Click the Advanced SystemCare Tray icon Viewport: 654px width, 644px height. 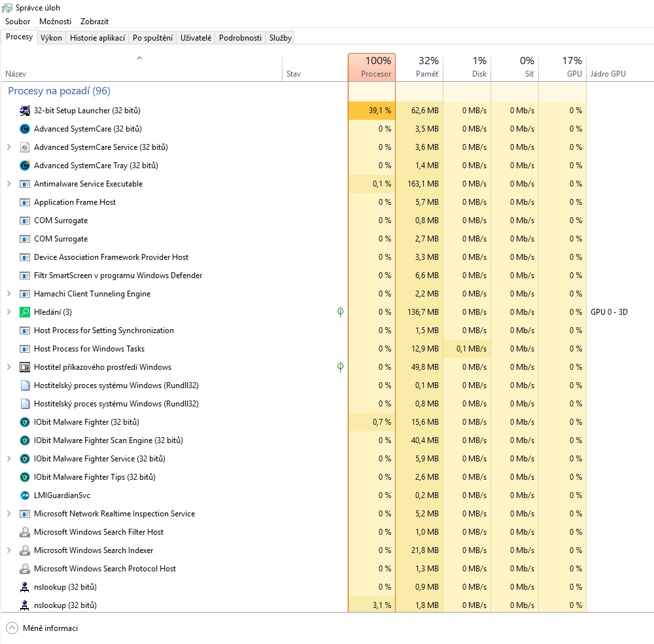[x=25, y=166]
